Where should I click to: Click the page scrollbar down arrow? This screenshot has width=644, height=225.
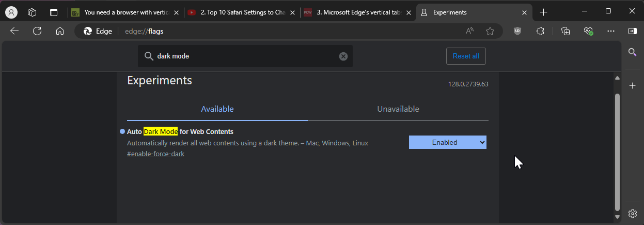pyautogui.click(x=617, y=216)
